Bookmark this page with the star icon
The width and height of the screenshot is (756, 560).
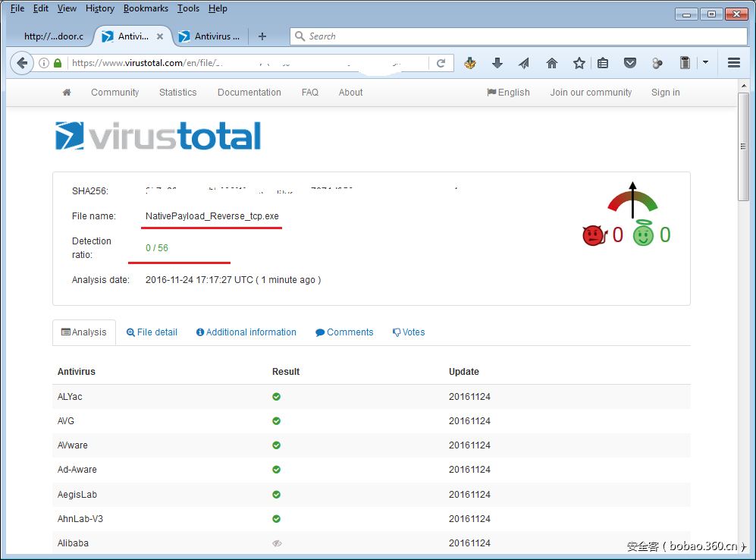(x=579, y=63)
